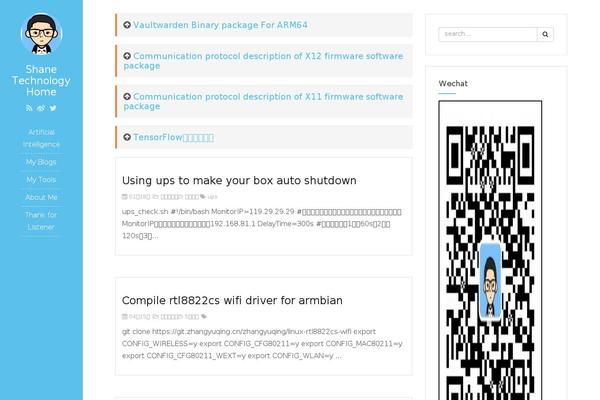600x400 pixels.
Task: Click the ups tag on first post
Action: point(212,197)
